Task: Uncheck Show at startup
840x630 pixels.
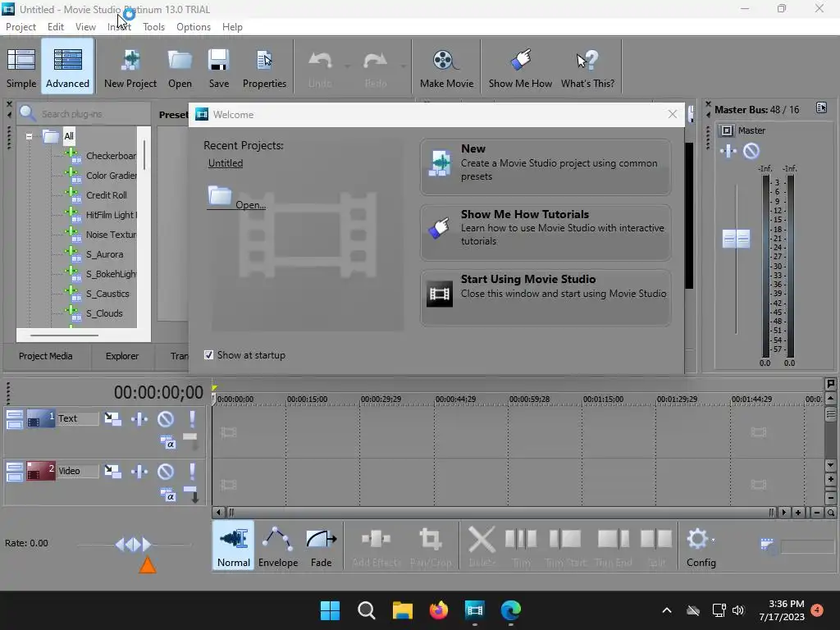Action: click(209, 355)
